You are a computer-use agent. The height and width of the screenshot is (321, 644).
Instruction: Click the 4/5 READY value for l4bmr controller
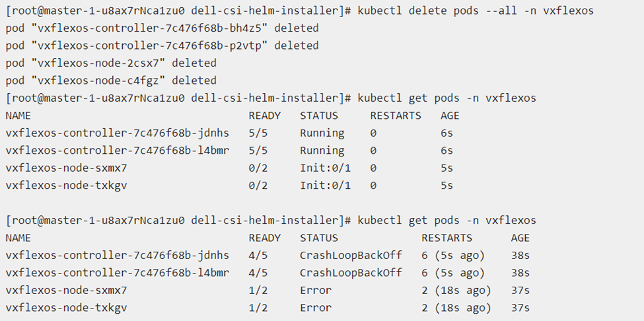tap(258, 273)
